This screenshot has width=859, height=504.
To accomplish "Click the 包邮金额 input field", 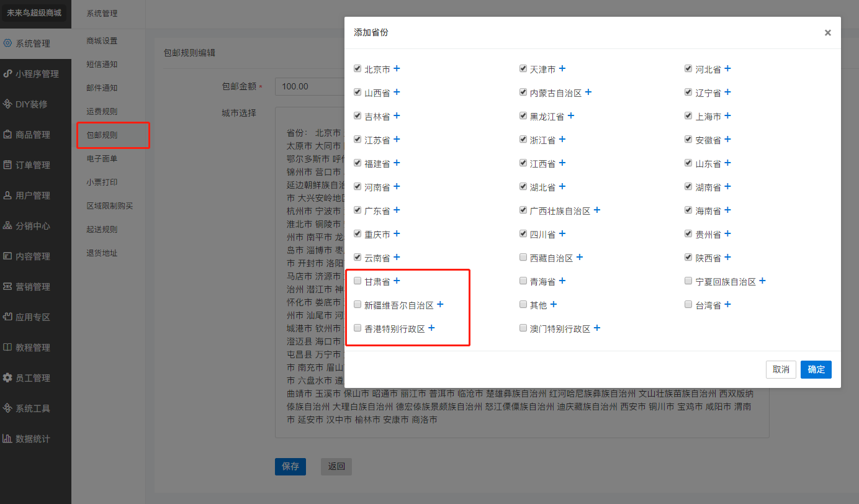I will coord(310,86).
